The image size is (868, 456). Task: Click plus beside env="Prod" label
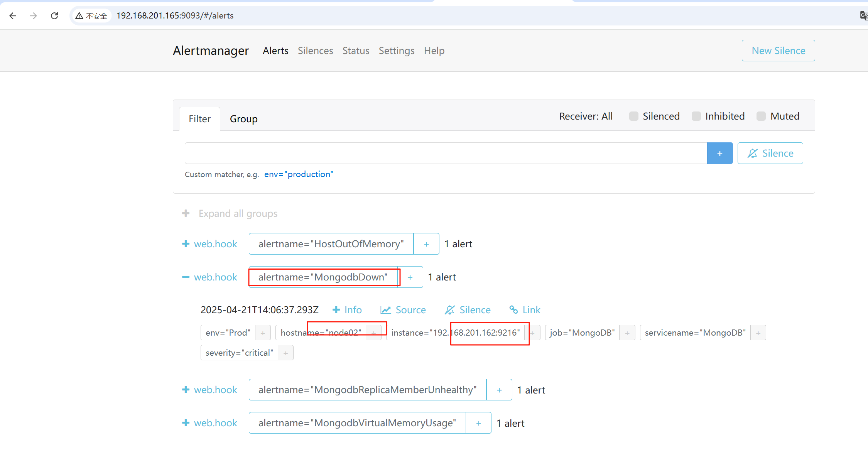pyautogui.click(x=263, y=333)
